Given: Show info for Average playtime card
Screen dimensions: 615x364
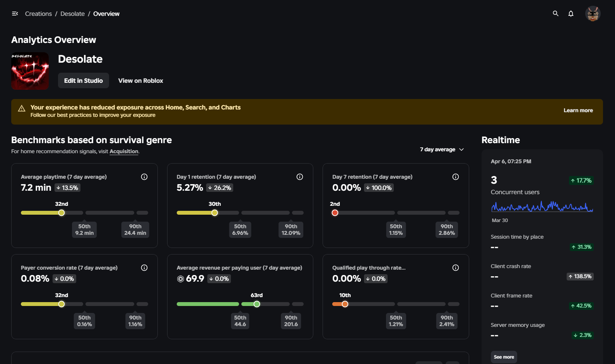Looking at the screenshot, I should 144,177.
